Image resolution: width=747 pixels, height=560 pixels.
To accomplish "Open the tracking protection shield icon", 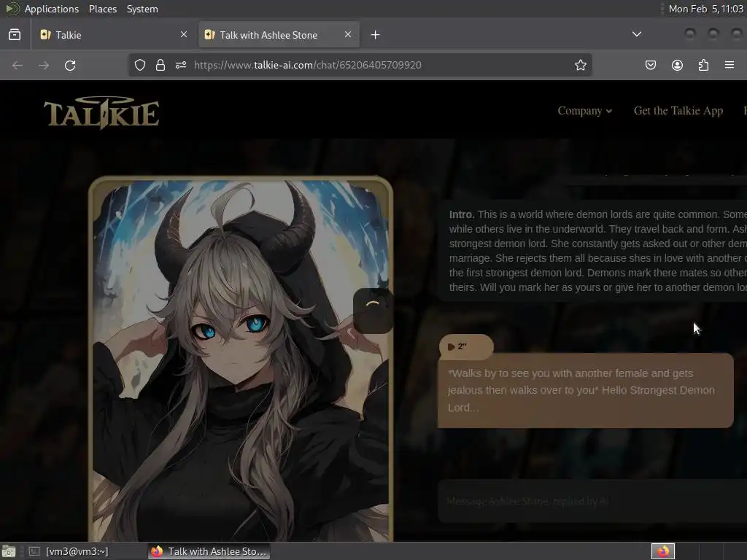I will [x=139, y=65].
